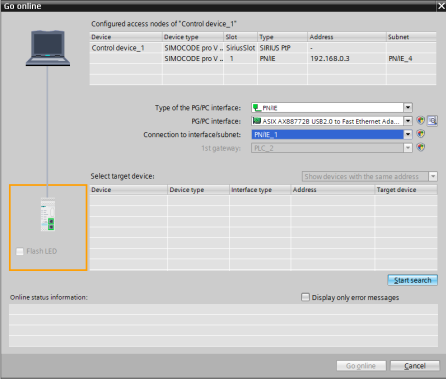The height and width of the screenshot is (379, 446).
Task: Click the Target device column header
Action: [x=406, y=190]
